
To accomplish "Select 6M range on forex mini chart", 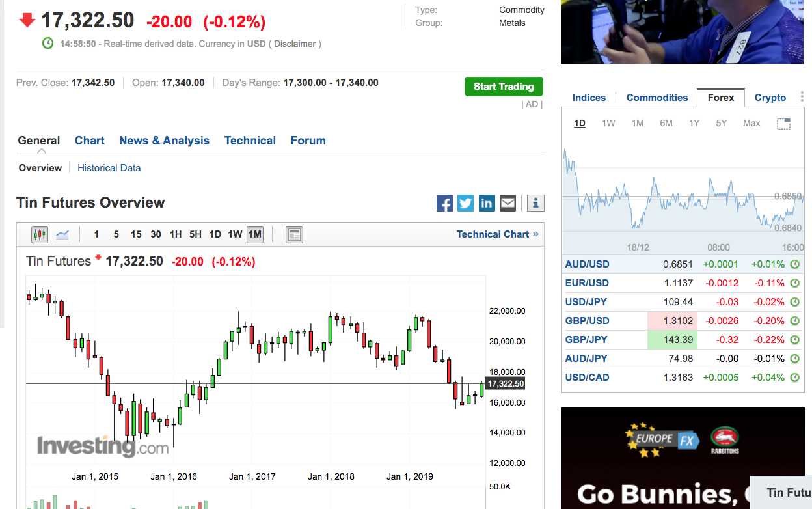I will (x=666, y=123).
